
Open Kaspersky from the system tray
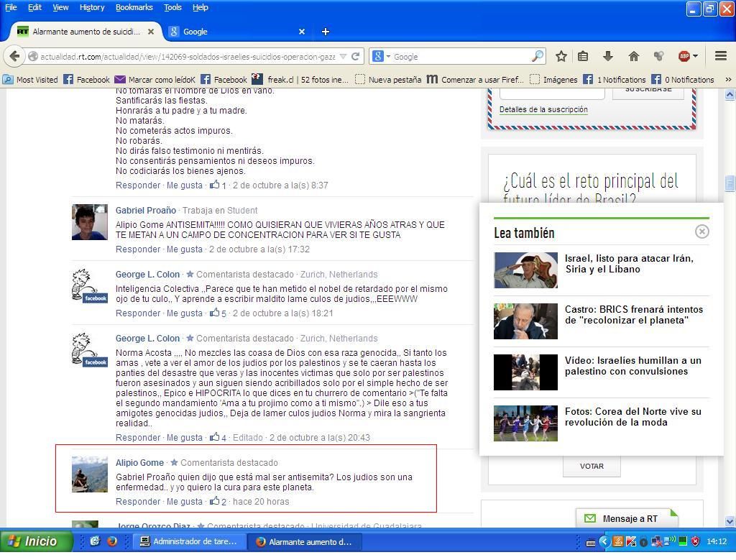click(x=631, y=542)
